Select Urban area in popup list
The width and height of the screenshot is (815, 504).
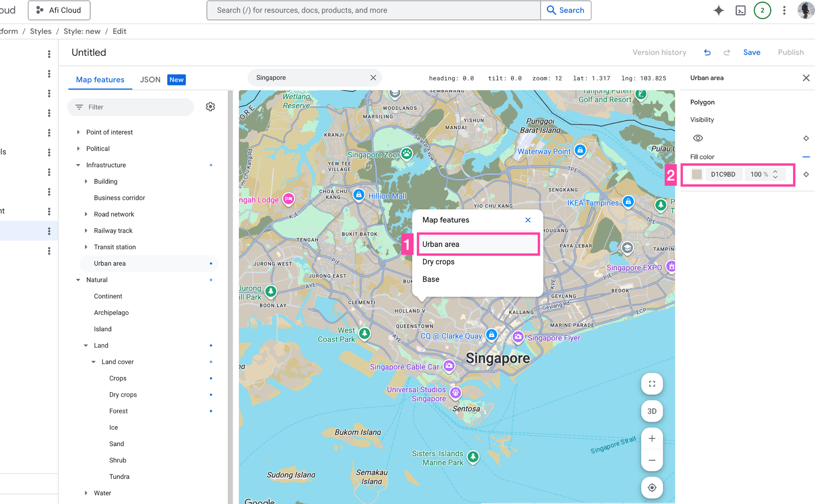pyautogui.click(x=478, y=244)
